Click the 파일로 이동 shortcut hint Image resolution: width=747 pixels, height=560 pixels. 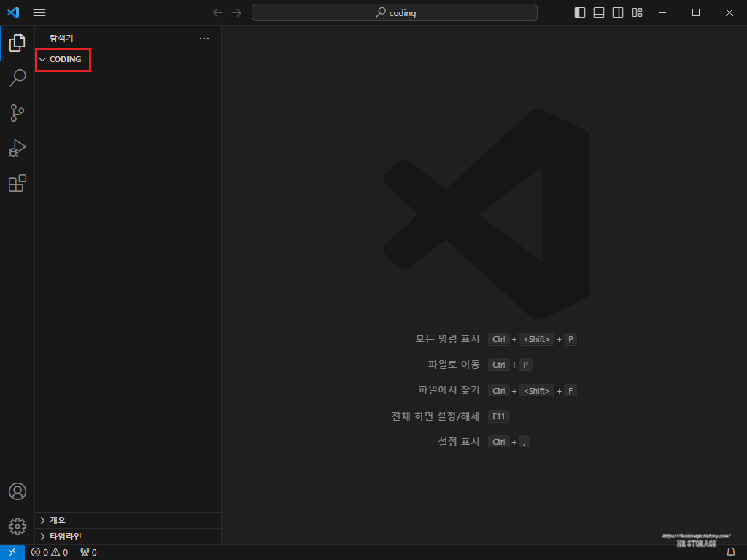(x=454, y=365)
